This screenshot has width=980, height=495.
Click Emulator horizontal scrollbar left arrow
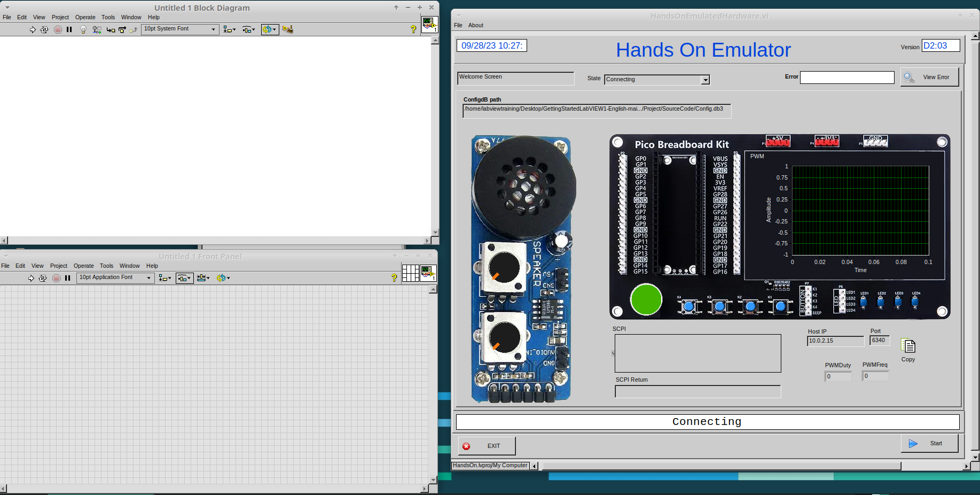click(x=535, y=466)
